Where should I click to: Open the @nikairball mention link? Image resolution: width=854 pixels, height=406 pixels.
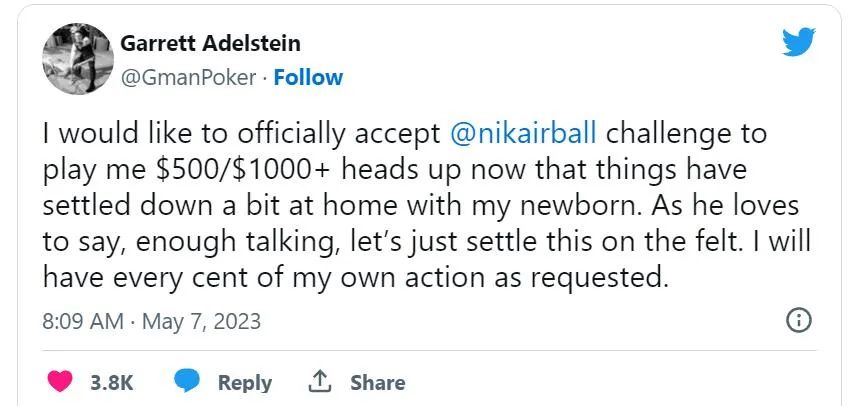point(520,133)
